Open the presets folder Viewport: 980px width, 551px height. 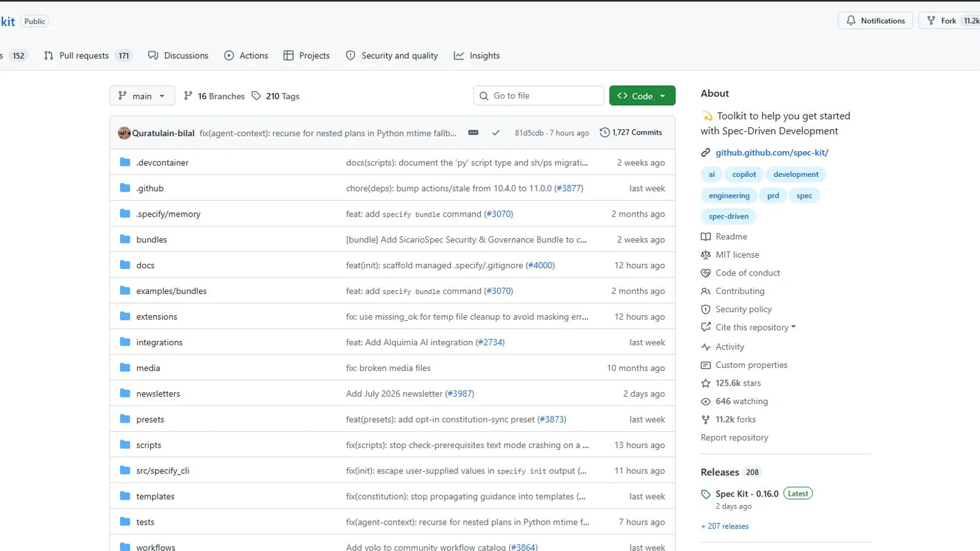pyautogui.click(x=150, y=420)
